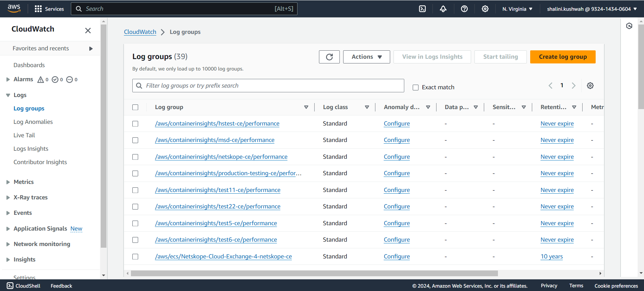The height and width of the screenshot is (291, 644).
Task: Click the page vertical scrollbar
Action: 641,66
